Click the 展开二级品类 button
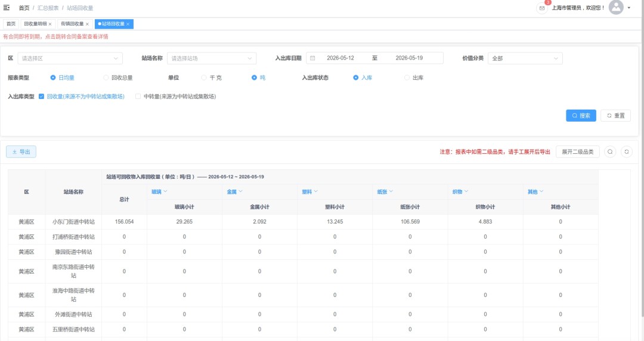 (577, 151)
